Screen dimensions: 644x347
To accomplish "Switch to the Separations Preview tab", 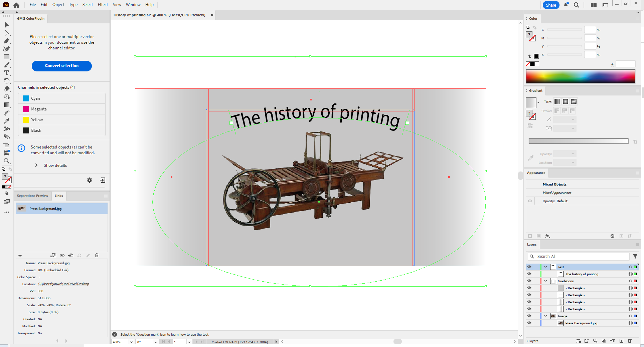I will point(32,196).
